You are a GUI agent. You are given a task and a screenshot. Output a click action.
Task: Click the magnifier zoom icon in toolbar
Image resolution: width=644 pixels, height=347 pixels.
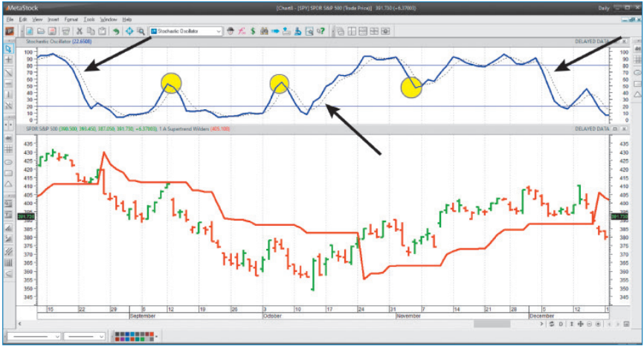pos(141,31)
